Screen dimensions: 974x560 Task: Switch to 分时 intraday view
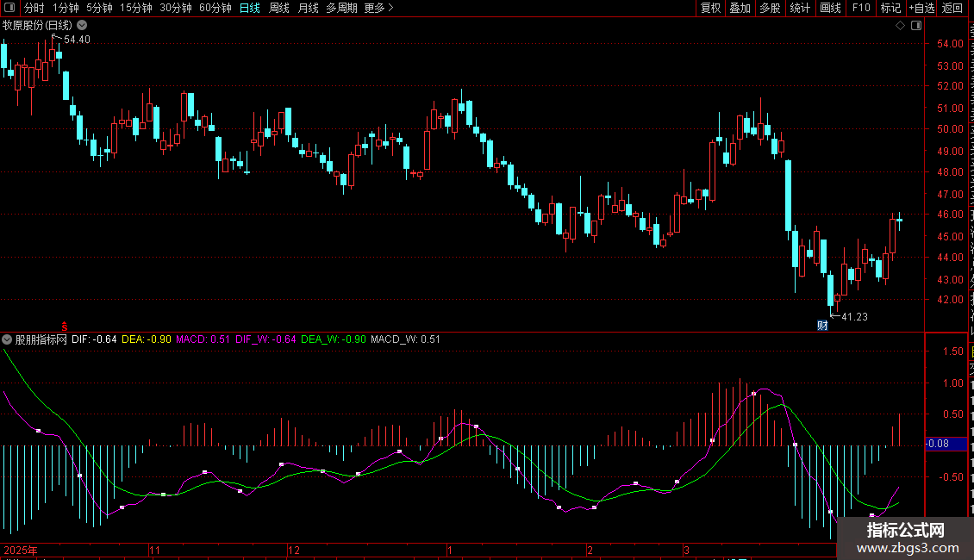click(x=34, y=8)
